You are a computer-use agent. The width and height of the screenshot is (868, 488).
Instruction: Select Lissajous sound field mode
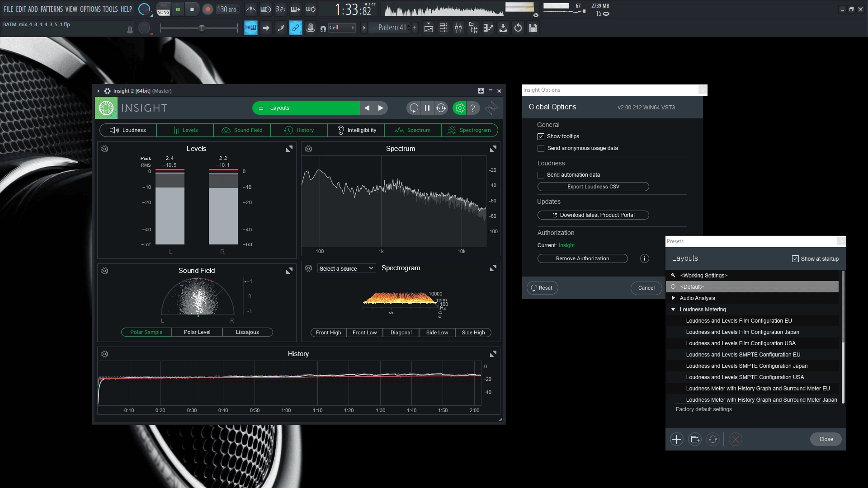(247, 332)
